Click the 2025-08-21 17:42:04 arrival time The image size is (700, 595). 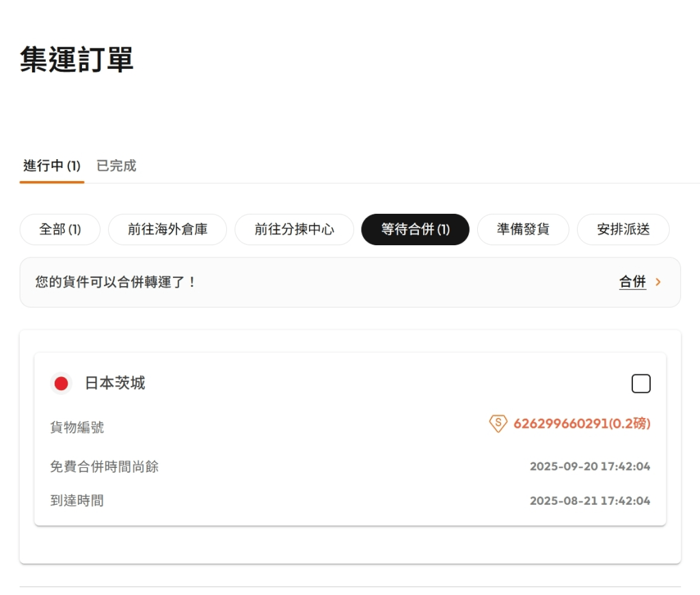point(589,501)
